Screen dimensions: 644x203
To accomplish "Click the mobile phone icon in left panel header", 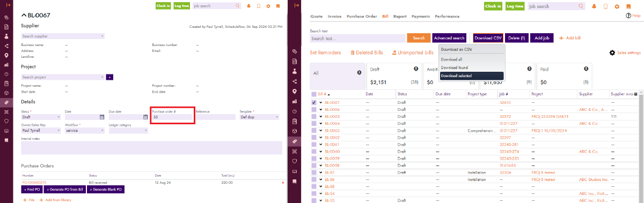I will click(x=258, y=6).
